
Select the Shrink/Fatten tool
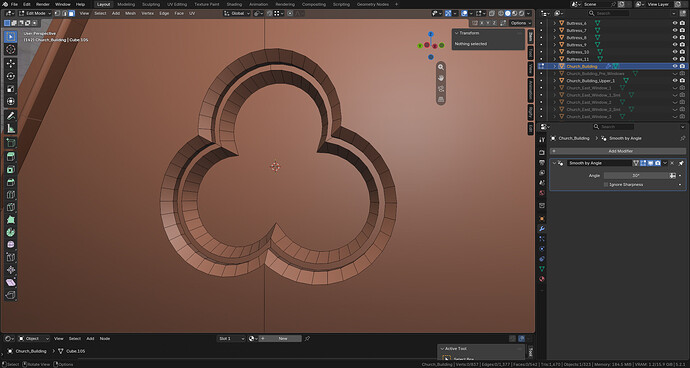(11, 269)
